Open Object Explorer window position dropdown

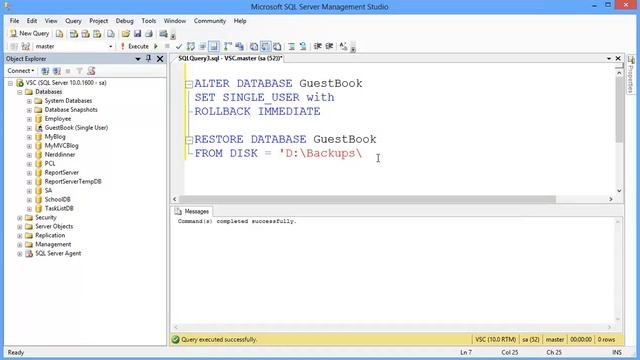138,59
